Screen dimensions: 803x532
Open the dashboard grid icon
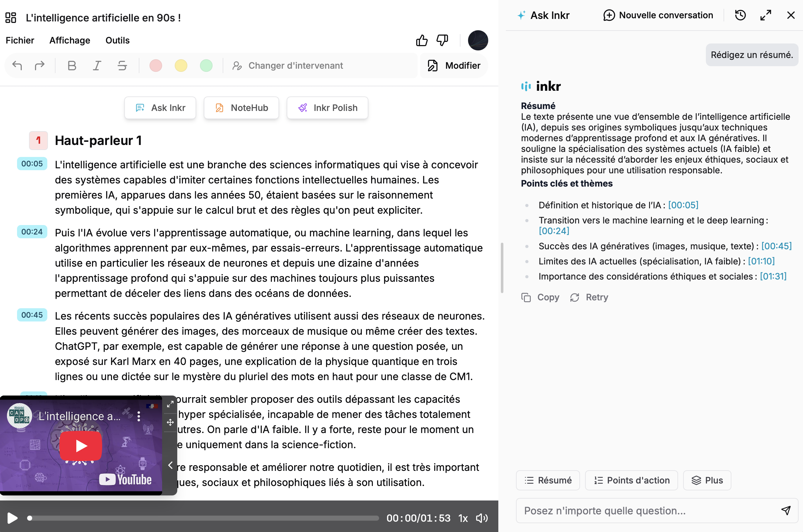[10, 18]
